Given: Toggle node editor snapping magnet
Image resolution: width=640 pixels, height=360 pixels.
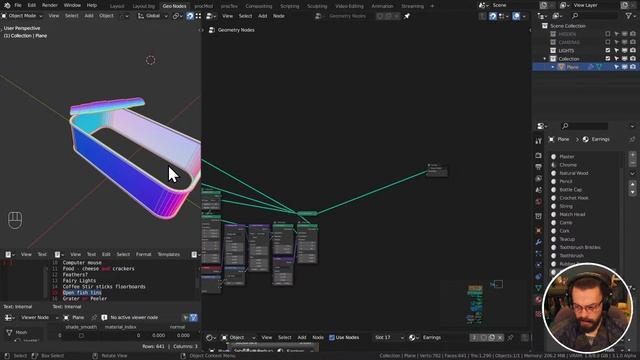Looking at the screenshot, I should pyautogui.click(x=493, y=16).
